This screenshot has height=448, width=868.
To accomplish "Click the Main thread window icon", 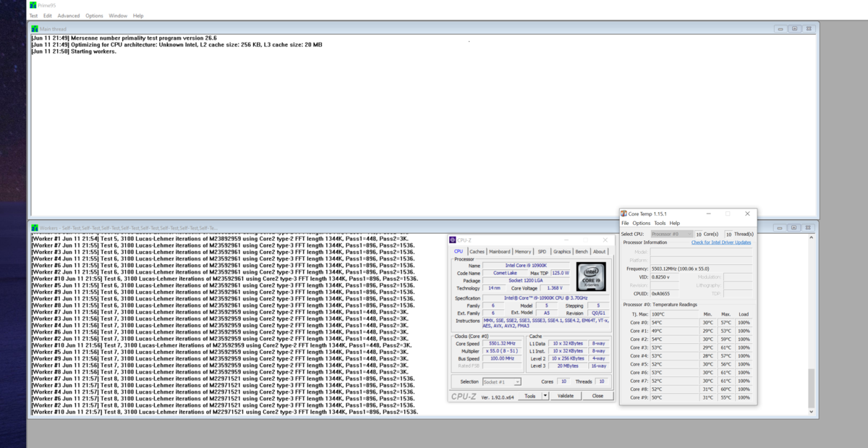I will click(x=35, y=28).
